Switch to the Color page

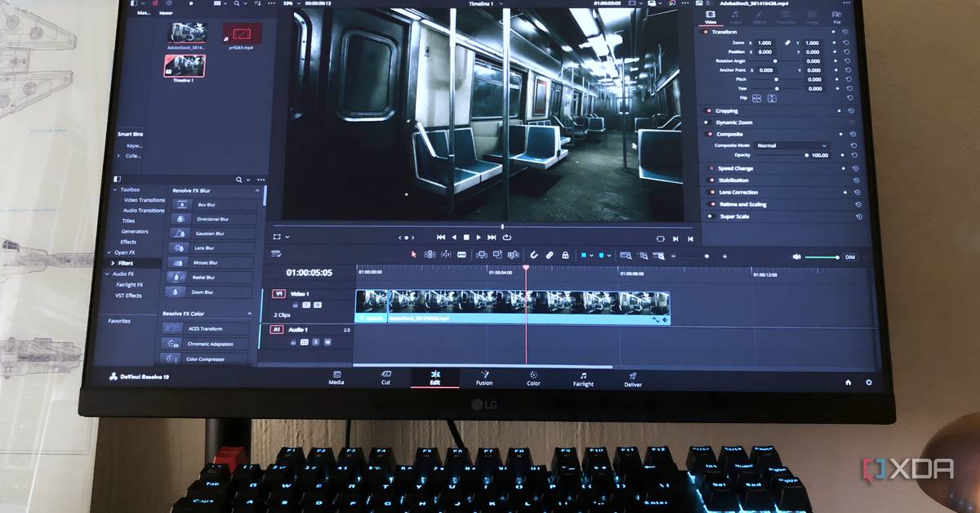[533, 378]
